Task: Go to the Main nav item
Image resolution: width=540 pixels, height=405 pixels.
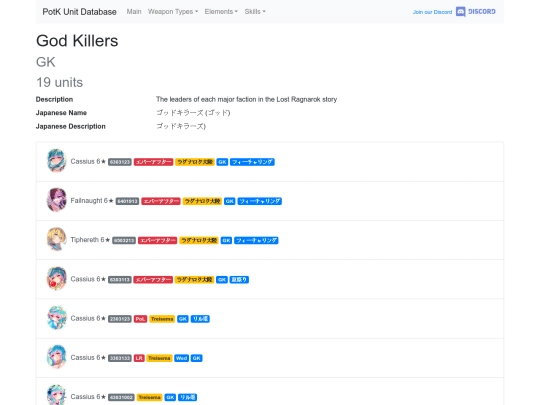Action: point(134,12)
